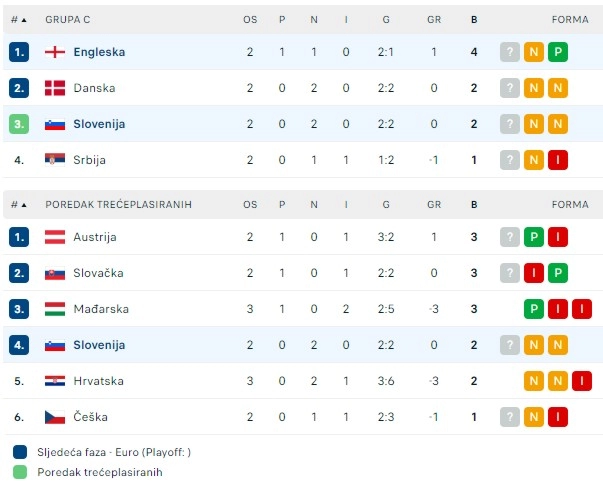Click Czech flag icon beside Češka

(55, 417)
